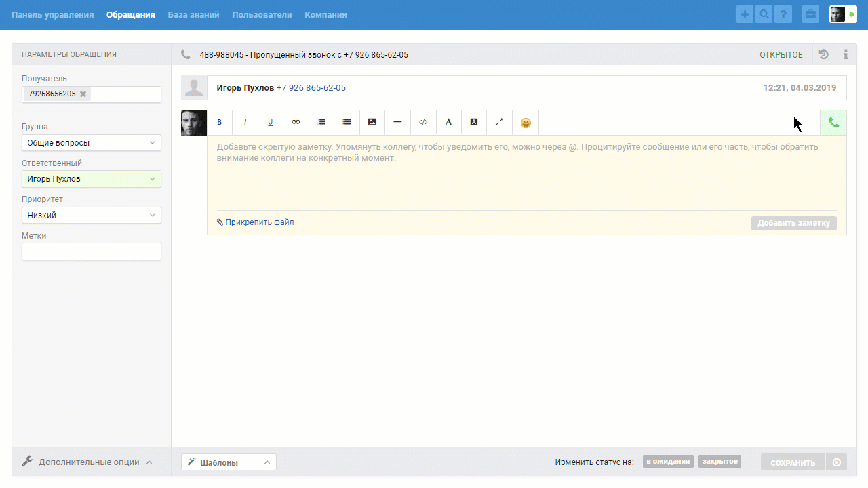This screenshot has width=868, height=488.
Task: Insert an image into the note
Action: point(372,123)
